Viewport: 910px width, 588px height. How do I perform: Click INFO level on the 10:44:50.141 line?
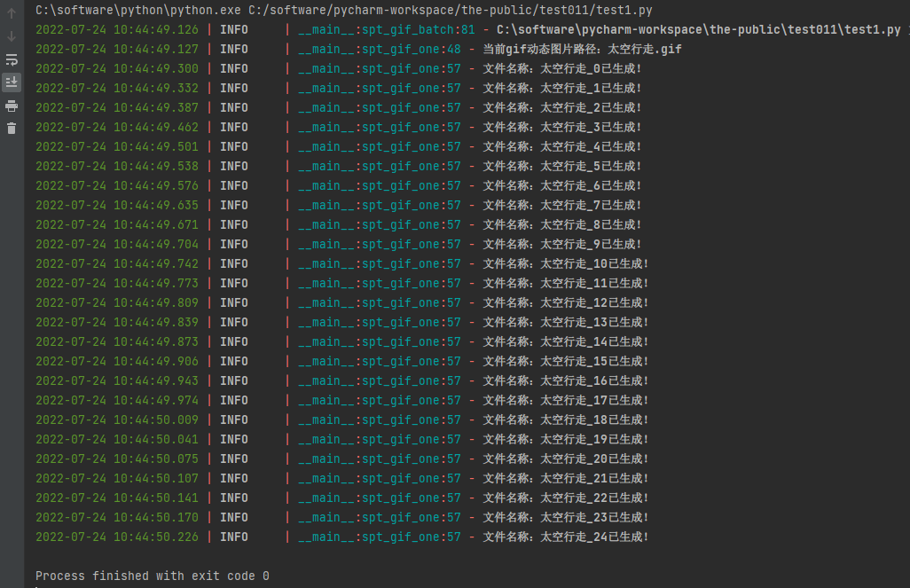(234, 498)
